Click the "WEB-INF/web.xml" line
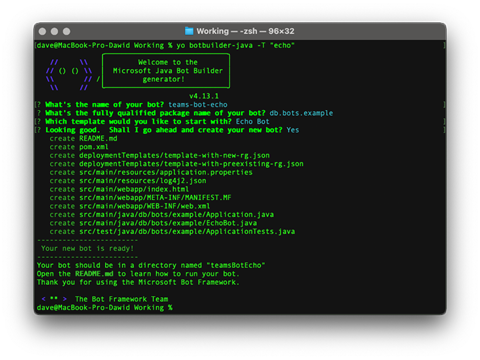480x360 pixels. click(130, 206)
